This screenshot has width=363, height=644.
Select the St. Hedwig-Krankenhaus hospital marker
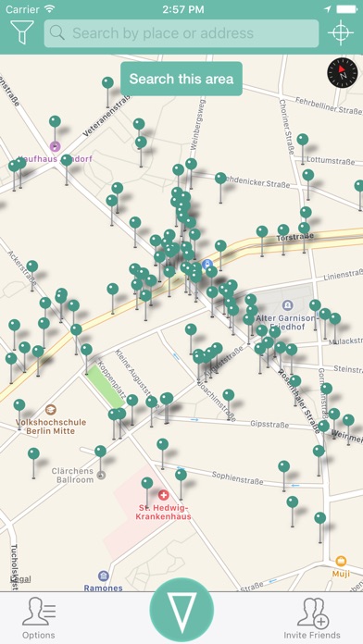click(164, 495)
